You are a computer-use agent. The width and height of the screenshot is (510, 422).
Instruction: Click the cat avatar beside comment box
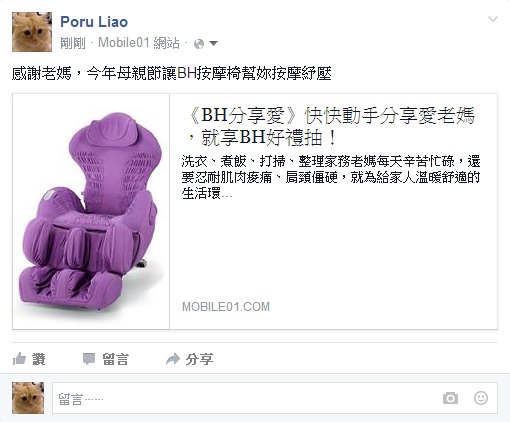click(x=28, y=398)
